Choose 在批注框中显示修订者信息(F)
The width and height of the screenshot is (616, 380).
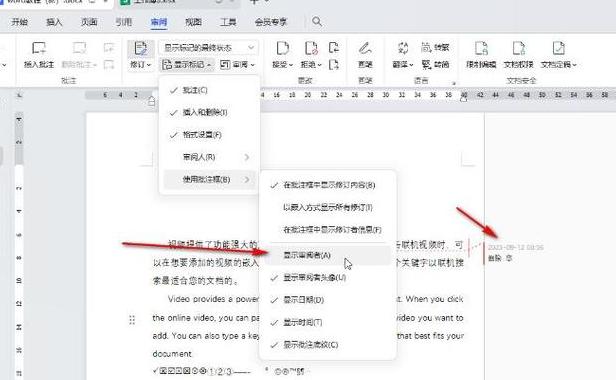point(328,230)
